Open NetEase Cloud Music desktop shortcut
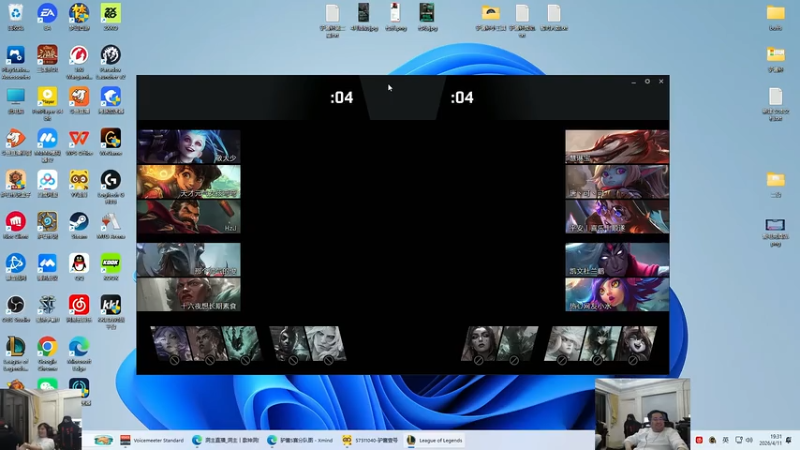The width and height of the screenshot is (800, 450). tap(79, 309)
